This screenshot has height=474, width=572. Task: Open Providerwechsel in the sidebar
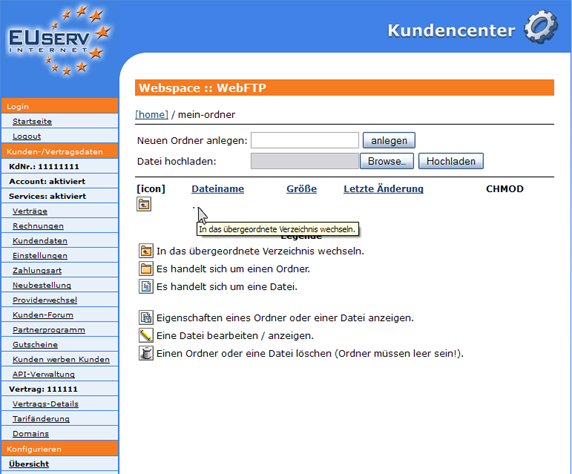tap(45, 300)
